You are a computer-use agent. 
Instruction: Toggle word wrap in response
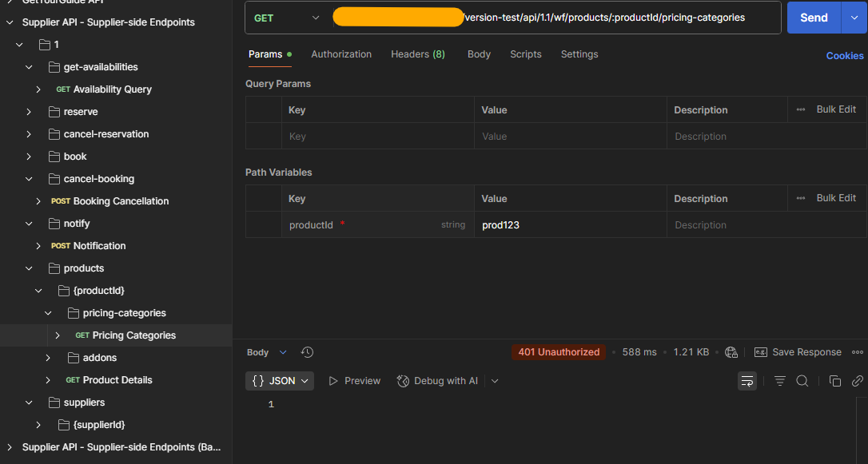(x=747, y=381)
